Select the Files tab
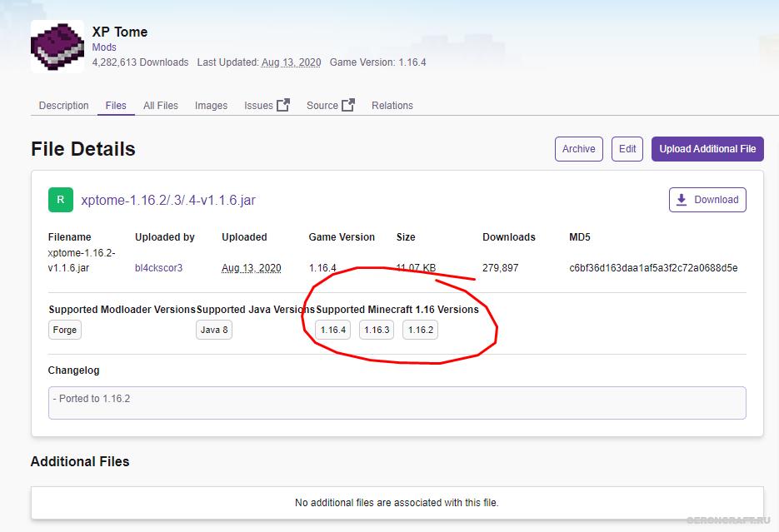The image size is (779, 532). pos(116,106)
